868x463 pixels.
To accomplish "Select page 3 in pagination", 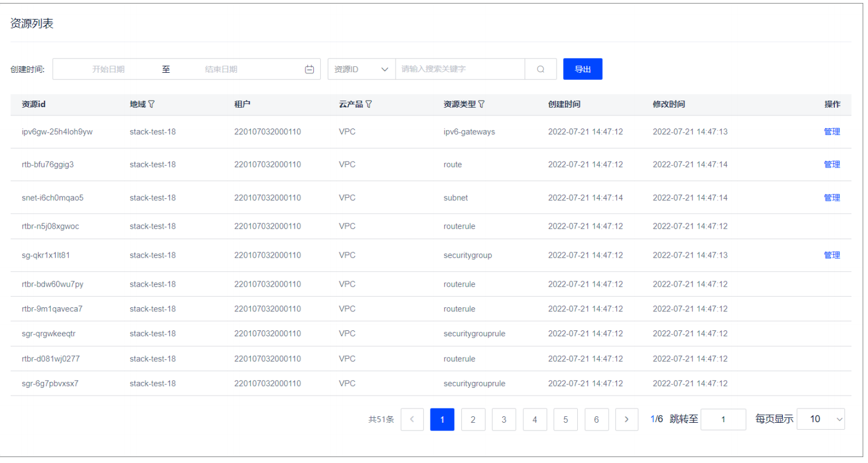I will [504, 419].
